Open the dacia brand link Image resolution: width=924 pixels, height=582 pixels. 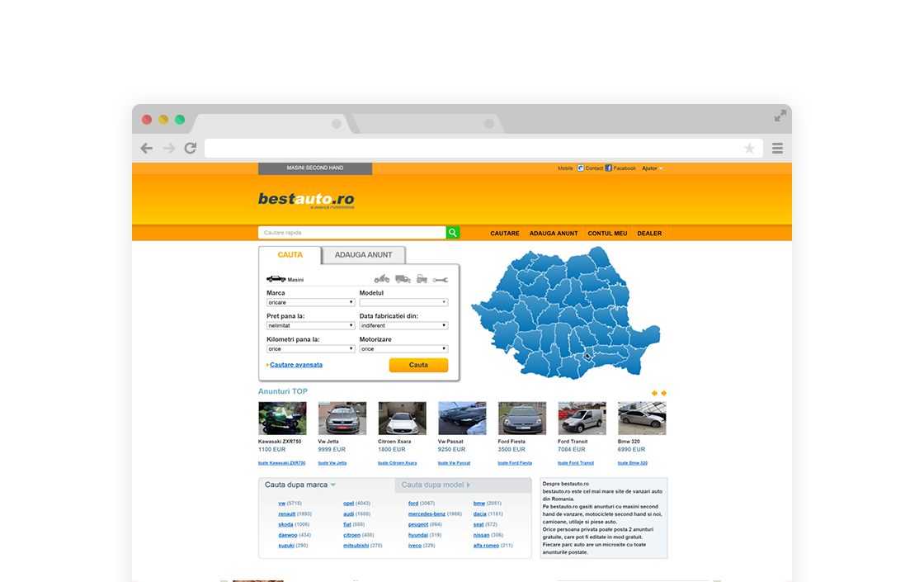tap(479, 514)
